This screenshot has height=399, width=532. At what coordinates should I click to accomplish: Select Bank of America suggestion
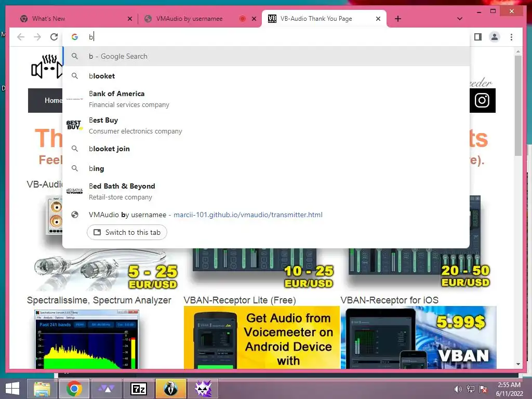click(x=266, y=99)
